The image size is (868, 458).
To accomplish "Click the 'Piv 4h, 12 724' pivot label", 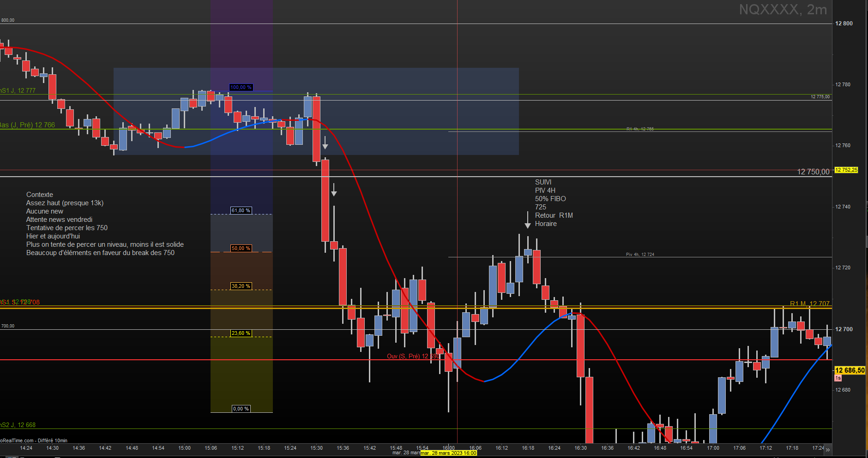I will point(640,255).
